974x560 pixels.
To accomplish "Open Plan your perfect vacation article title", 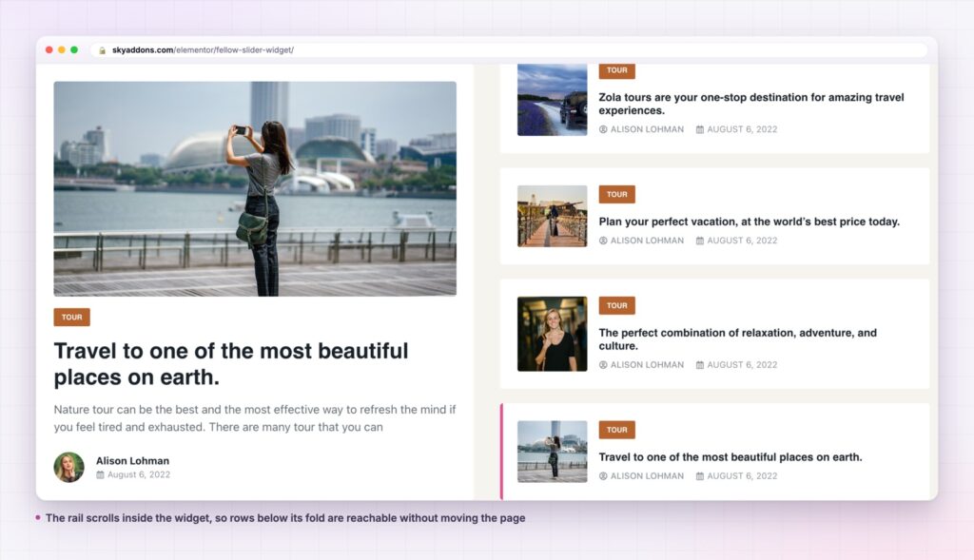I will coord(750,222).
